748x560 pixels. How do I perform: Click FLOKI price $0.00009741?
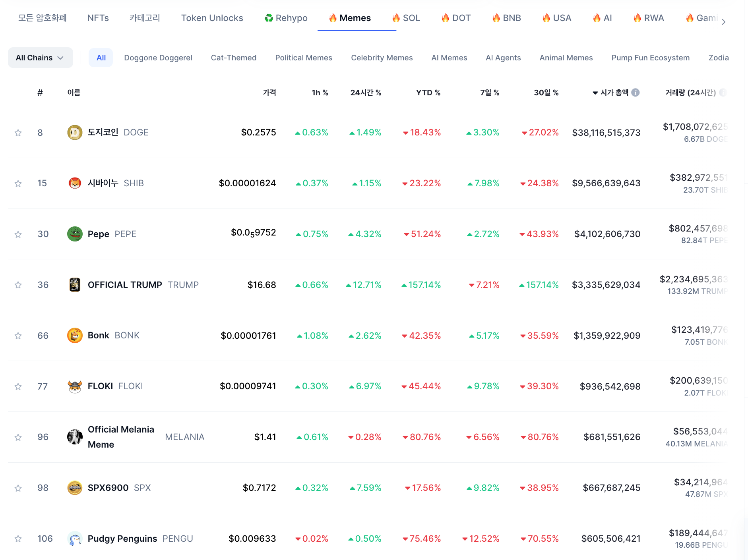click(248, 386)
